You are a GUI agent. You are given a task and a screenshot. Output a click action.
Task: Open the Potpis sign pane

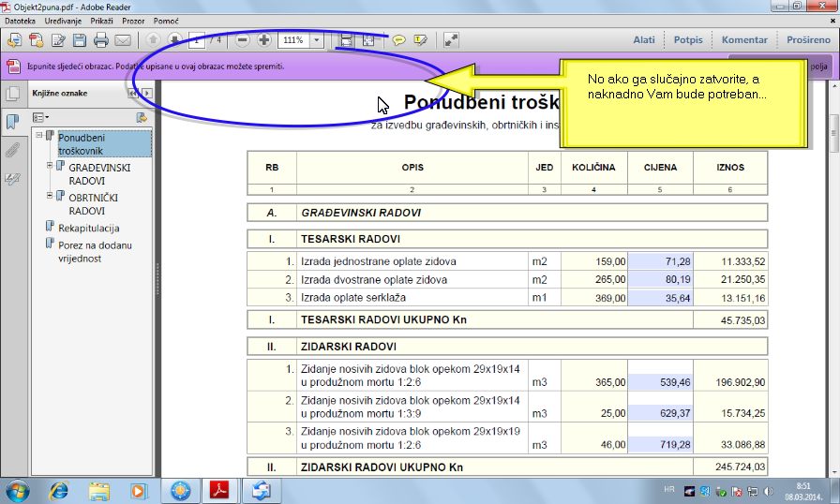click(688, 40)
